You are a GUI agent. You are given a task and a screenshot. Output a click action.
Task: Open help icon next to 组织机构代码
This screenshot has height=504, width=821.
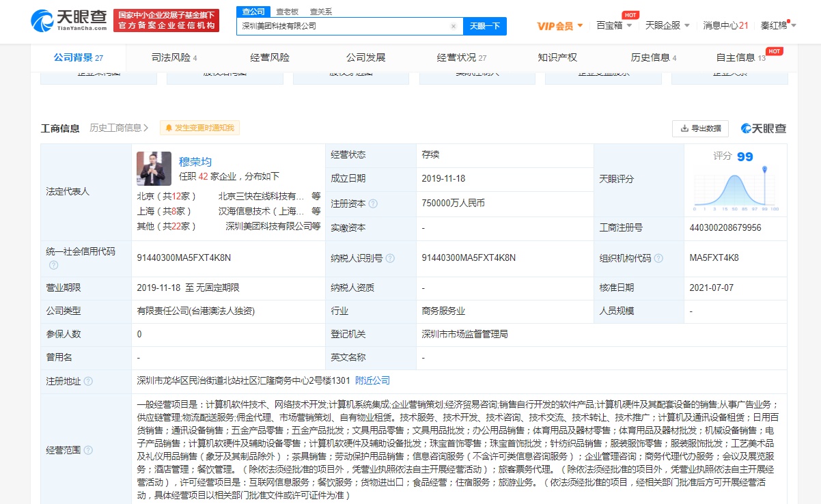click(658, 258)
